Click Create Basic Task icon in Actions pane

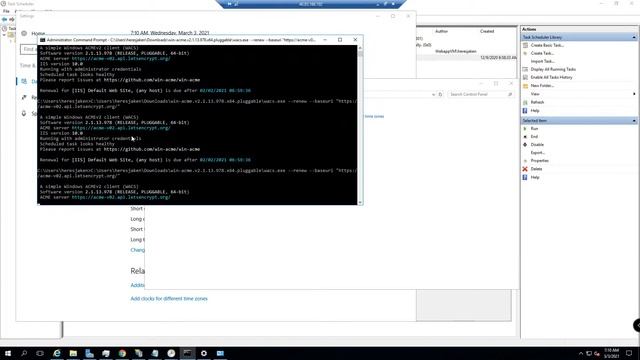[525, 45]
